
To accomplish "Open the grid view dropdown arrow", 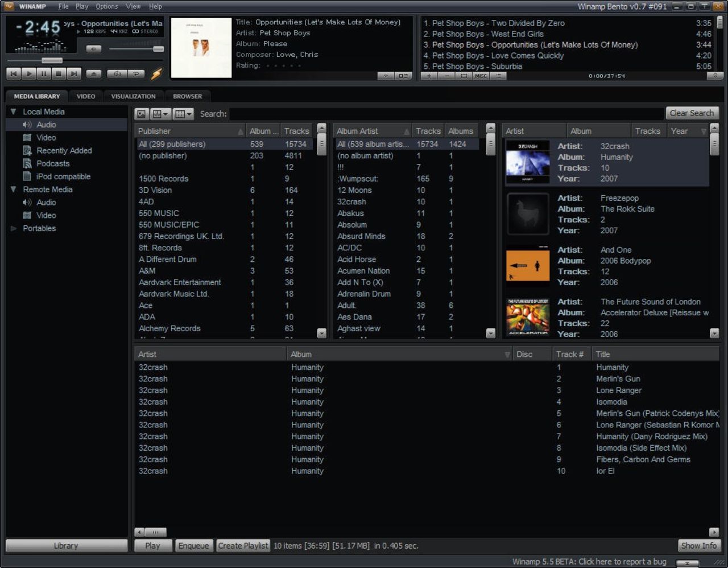I will (x=190, y=114).
